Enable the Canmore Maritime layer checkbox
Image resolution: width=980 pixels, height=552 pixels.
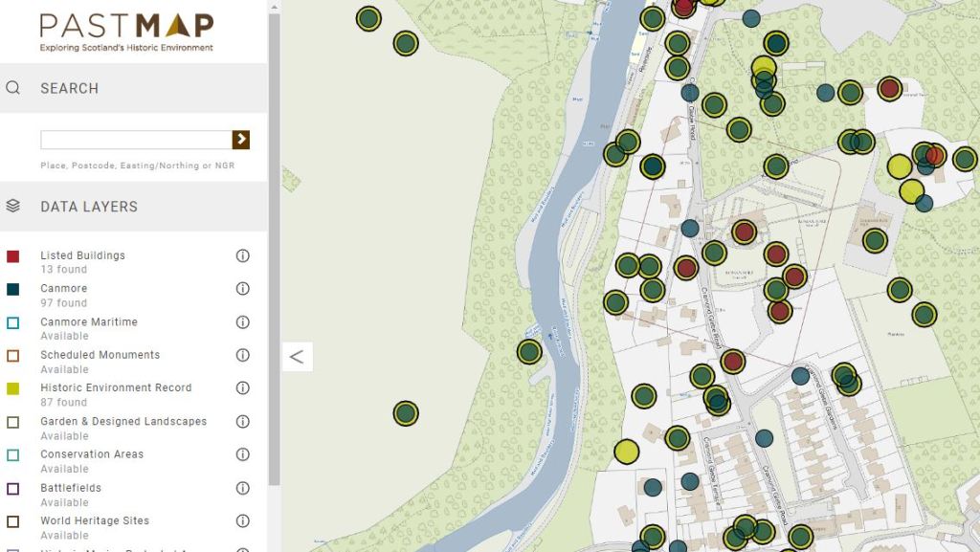point(13,322)
